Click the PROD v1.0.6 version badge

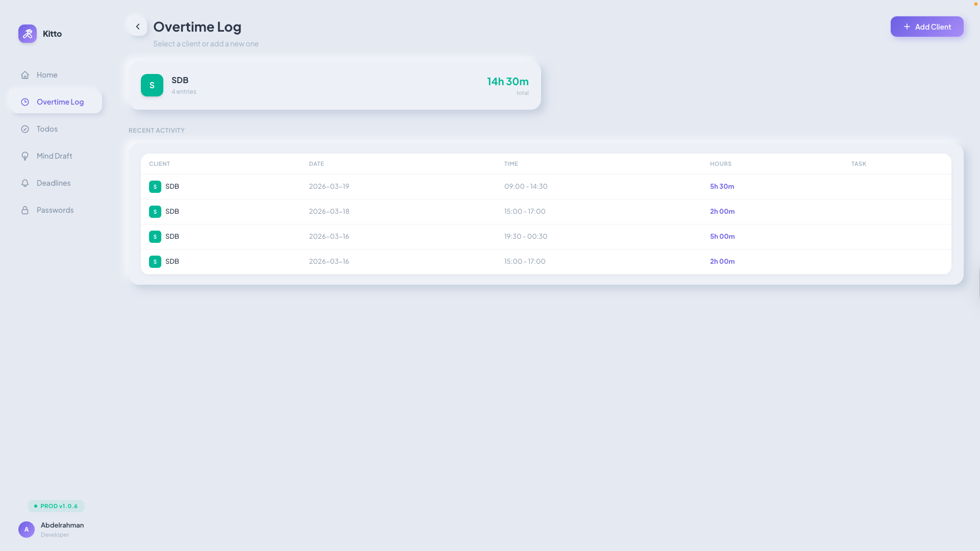coord(56,506)
